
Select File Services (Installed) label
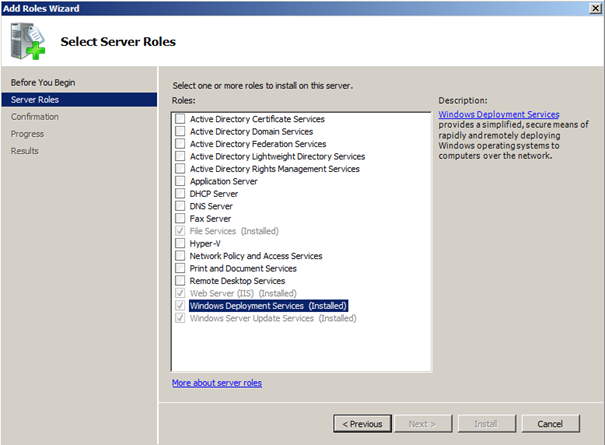(x=234, y=231)
